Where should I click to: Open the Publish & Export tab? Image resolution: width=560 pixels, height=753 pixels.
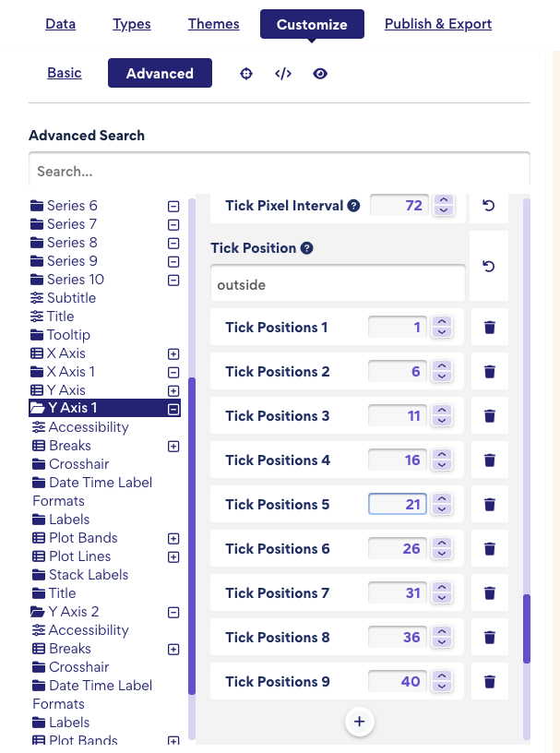coord(438,24)
